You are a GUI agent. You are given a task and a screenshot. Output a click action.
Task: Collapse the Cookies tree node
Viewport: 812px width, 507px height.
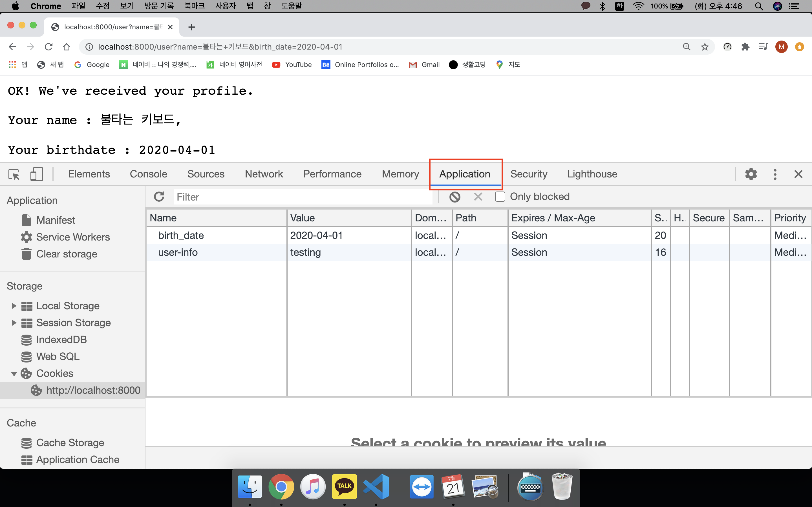click(x=14, y=373)
